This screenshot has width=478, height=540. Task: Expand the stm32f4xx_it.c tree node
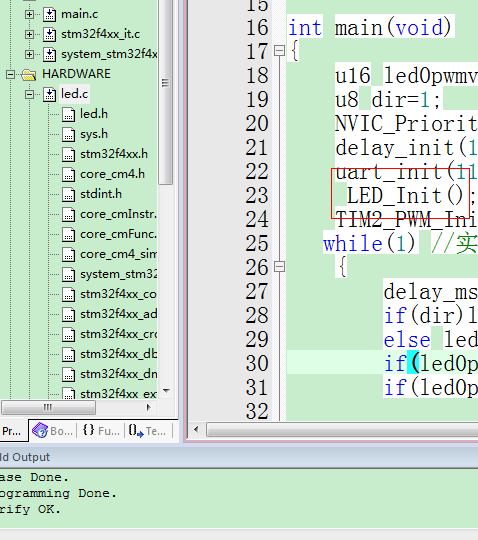[29, 34]
